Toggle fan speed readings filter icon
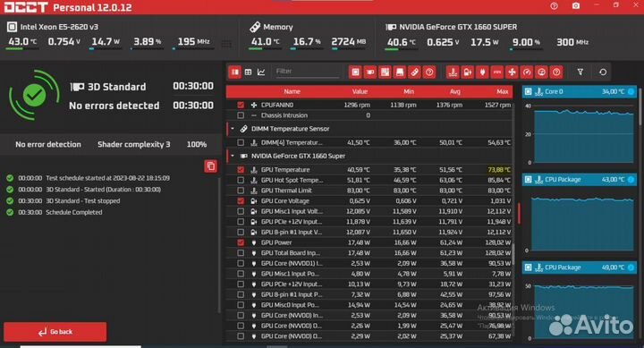 point(512,72)
